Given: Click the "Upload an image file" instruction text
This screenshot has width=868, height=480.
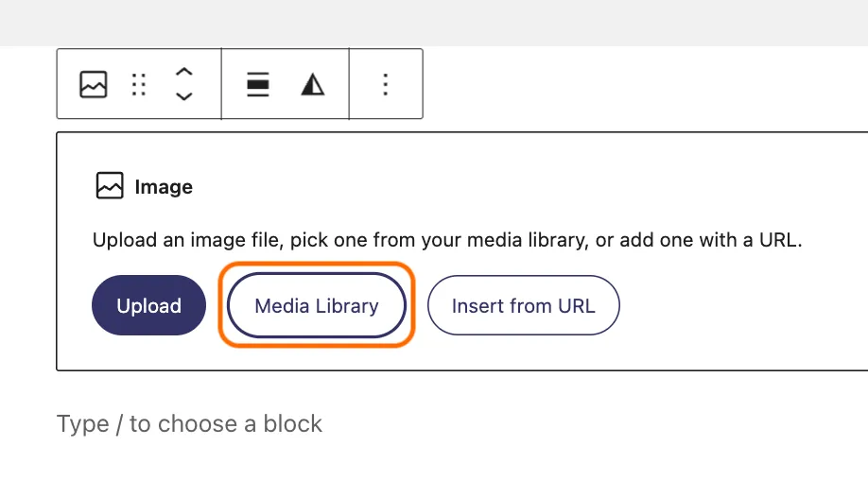Looking at the screenshot, I should (447, 240).
